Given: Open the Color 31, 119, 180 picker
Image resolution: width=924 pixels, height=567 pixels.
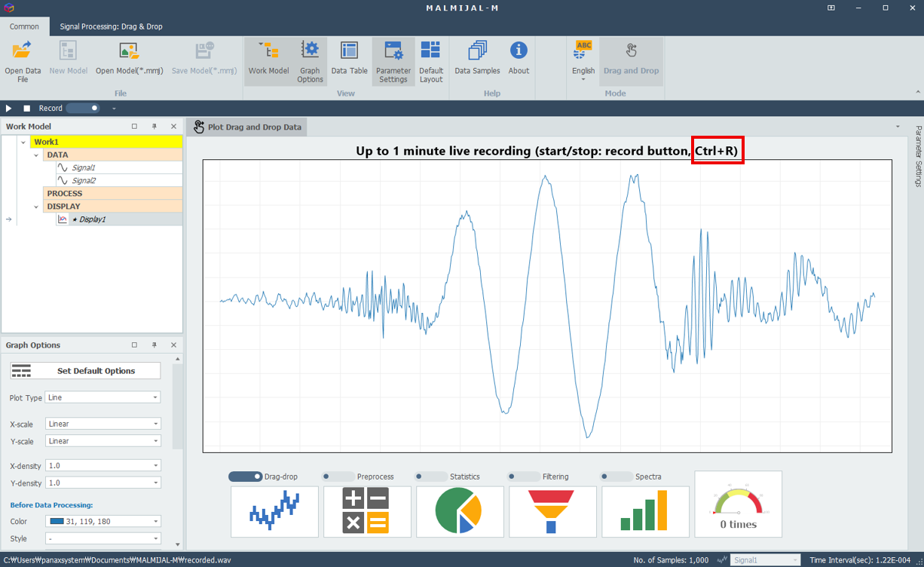Looking at the screenshot, I should click(102, 521).
